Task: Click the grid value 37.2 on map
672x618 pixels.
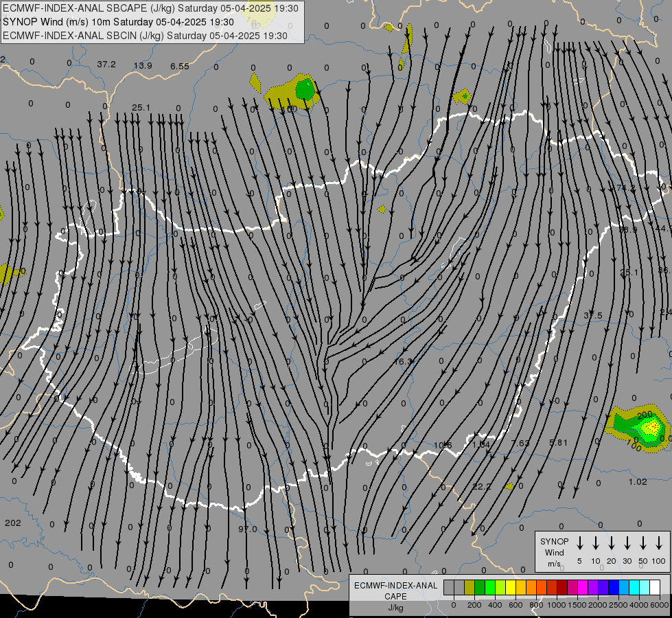Action: pyautogui.click(x=106, y=65)
